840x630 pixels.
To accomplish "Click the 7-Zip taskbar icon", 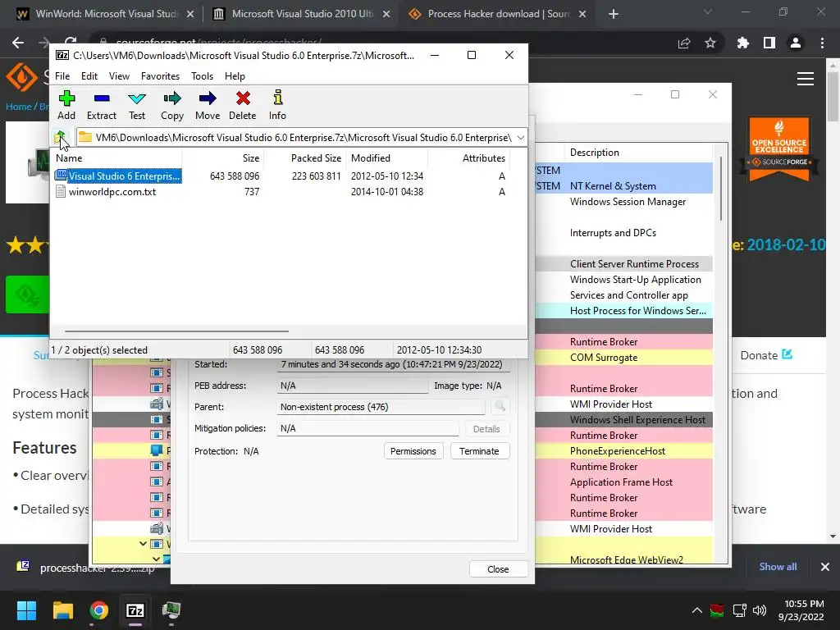I will pos(135,610).
